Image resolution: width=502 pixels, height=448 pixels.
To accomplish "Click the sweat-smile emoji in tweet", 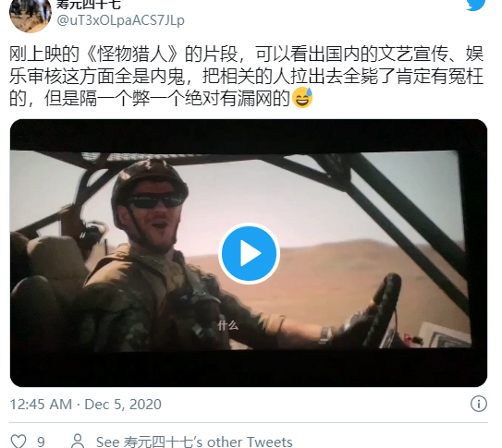I will tap(302, 98).
